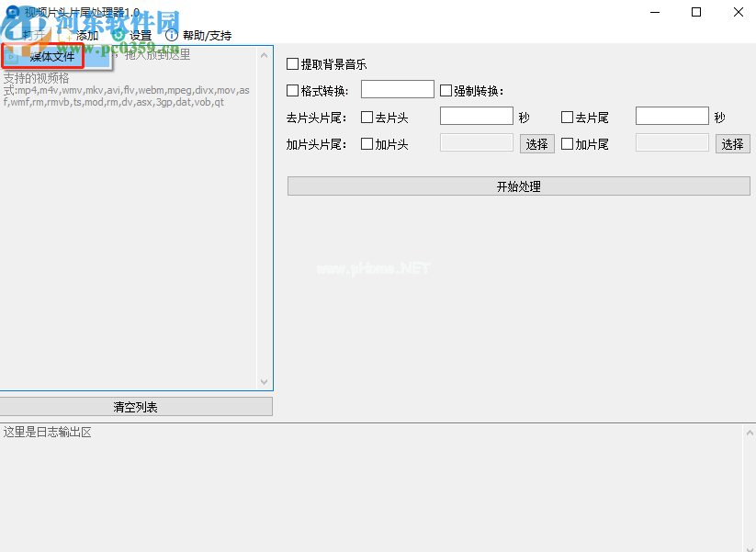Viewport: 756px width, 552px height.
Task: Click the help info circle icon
Action: tap(171, 35)
